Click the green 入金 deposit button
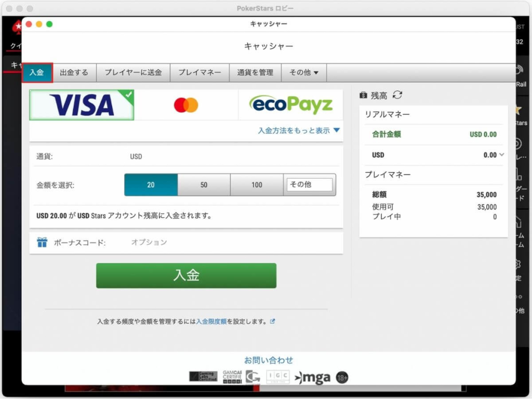Viewport: 532px width, 399px height. 187,275
